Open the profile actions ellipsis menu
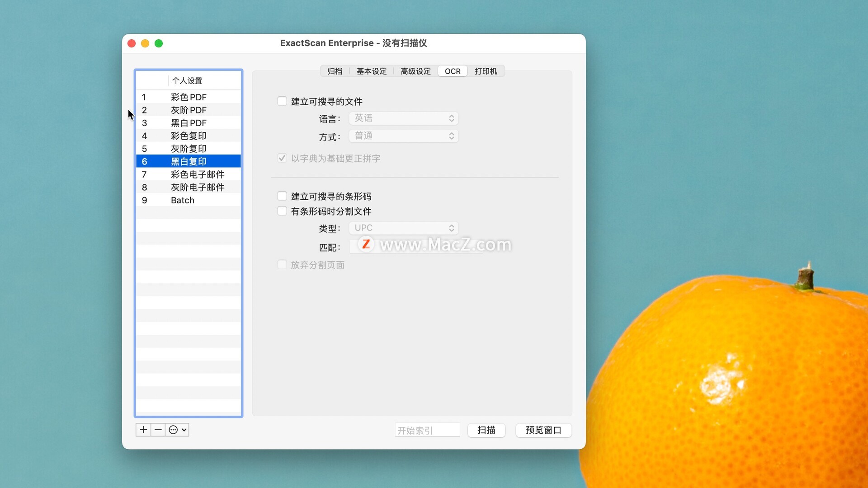868x488 pixels. pyautogui.click(x=177, y=430)
